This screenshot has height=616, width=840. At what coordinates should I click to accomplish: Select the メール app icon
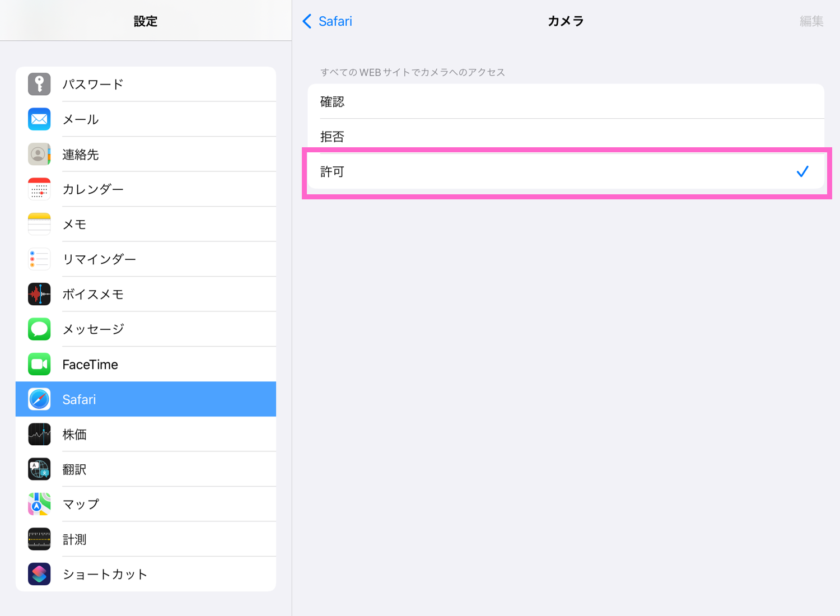coord(39,119)
